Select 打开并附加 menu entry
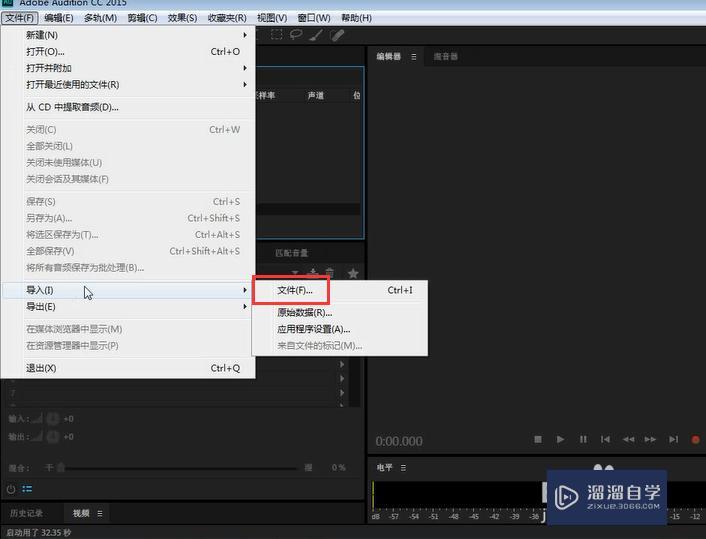Image resolution: width=706 pixels, height=539 pixels. coord(128,68)
